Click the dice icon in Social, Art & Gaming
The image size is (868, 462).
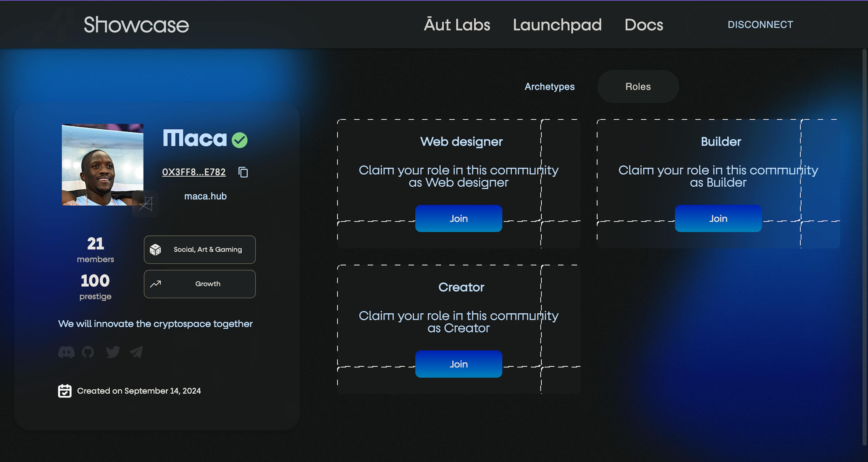[x=155, y=250]
